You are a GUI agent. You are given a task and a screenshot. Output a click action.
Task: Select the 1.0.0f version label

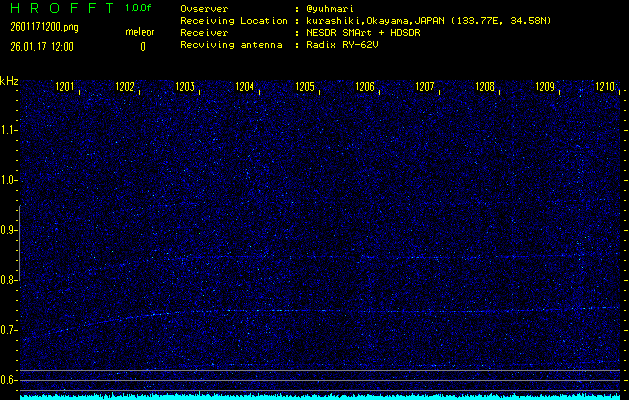pyautogui.click(x=139, y=8)
